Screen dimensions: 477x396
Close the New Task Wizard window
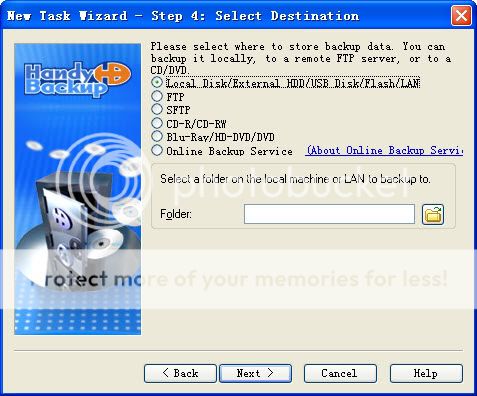tap(461, 15)
